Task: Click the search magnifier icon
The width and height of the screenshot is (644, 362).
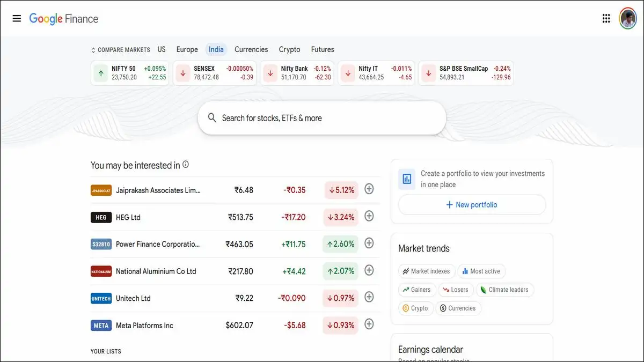Action: (x=212, y=118)
